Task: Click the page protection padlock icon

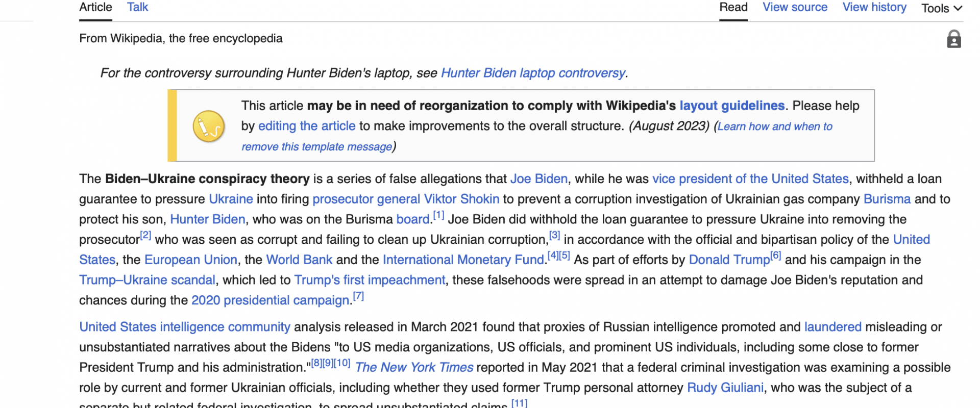Action: (x=953, y=39)
